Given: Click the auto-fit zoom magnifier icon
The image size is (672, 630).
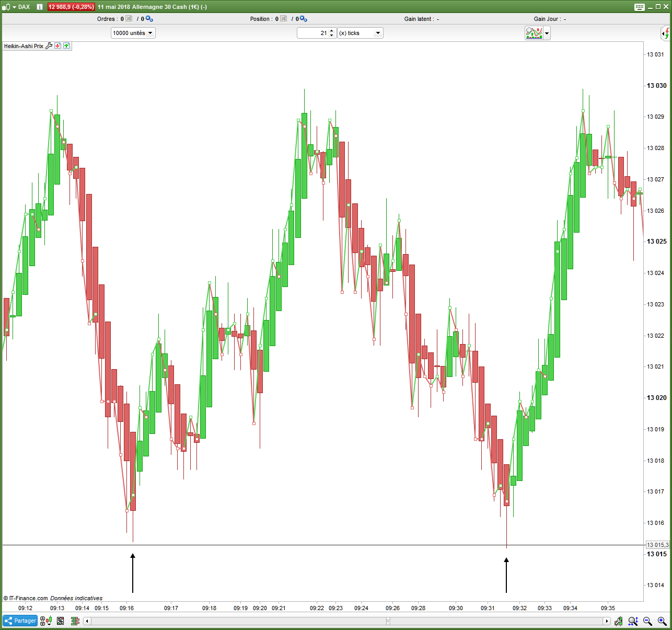Looking at the screenshot, I should pos(633,621).
